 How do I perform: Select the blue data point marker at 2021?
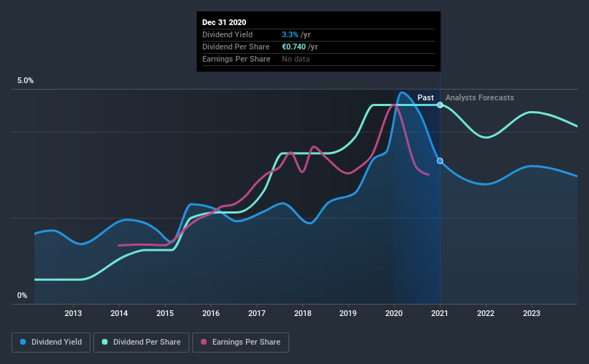point(440,161)
